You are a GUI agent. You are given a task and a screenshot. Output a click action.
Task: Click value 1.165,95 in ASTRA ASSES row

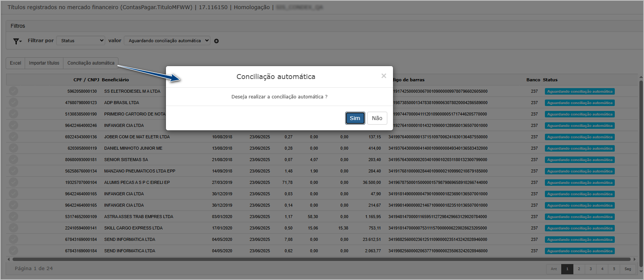[373, 217]
